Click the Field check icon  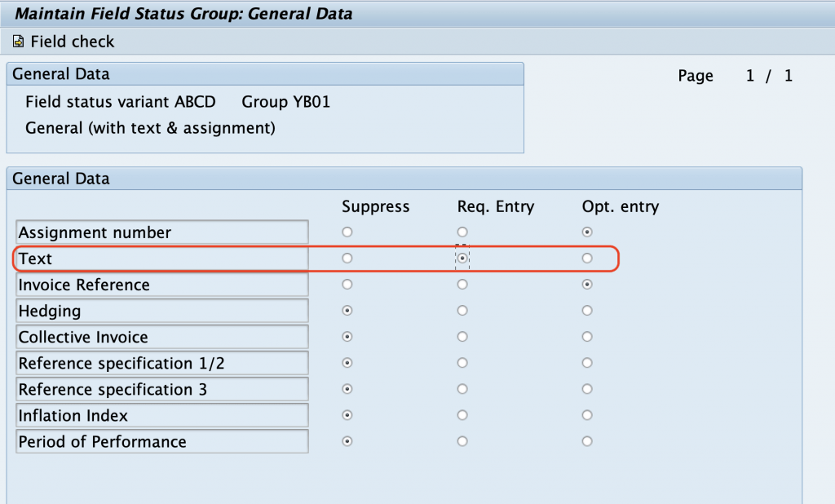[18, 41]
